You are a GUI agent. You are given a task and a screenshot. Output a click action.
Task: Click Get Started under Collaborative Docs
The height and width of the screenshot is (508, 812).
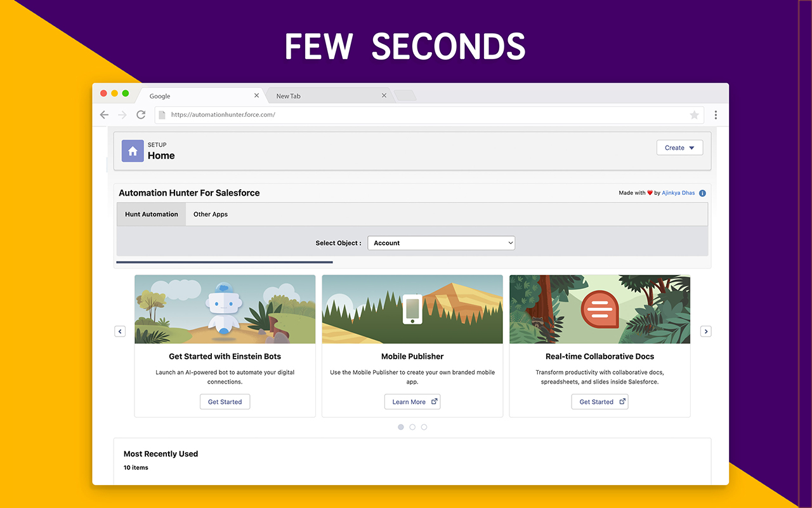599,402
